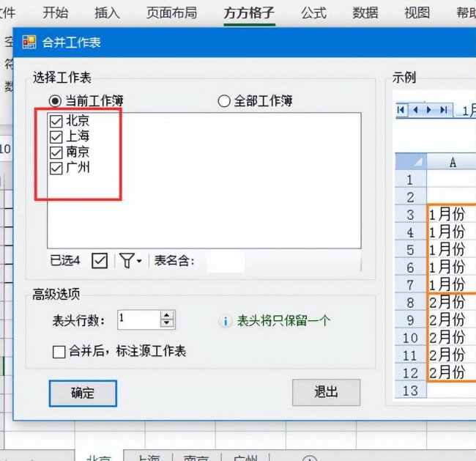The image size is (476, 461).
Task: Open the 公式 ribbon tab
Action: click(x=314, y=12)
